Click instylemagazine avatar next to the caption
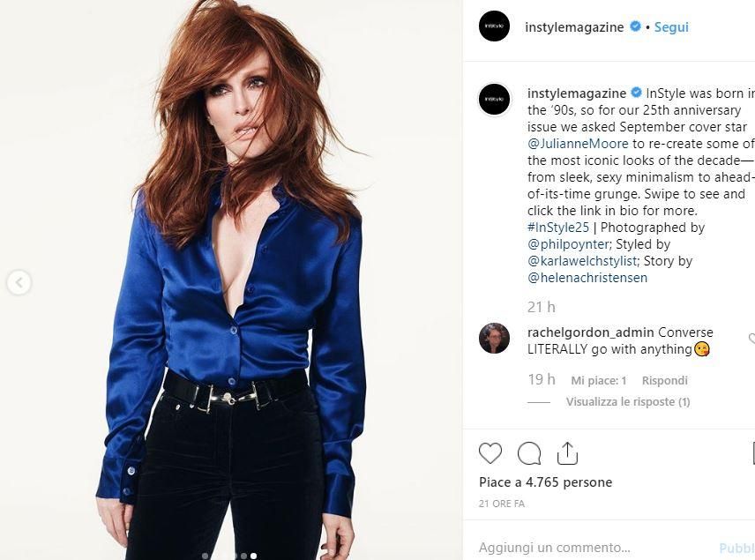 pyautogui.click(x=494, y=99)
